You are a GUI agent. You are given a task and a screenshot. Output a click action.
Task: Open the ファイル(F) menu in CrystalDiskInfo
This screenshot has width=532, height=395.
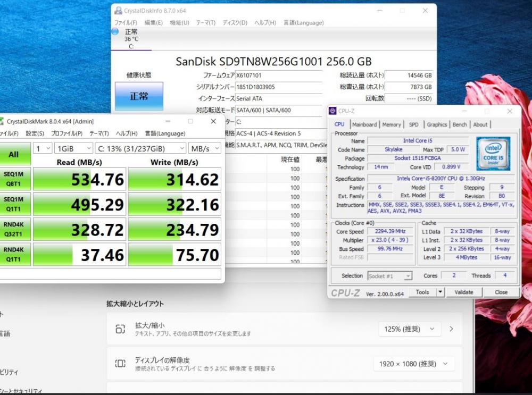[126, 23]
